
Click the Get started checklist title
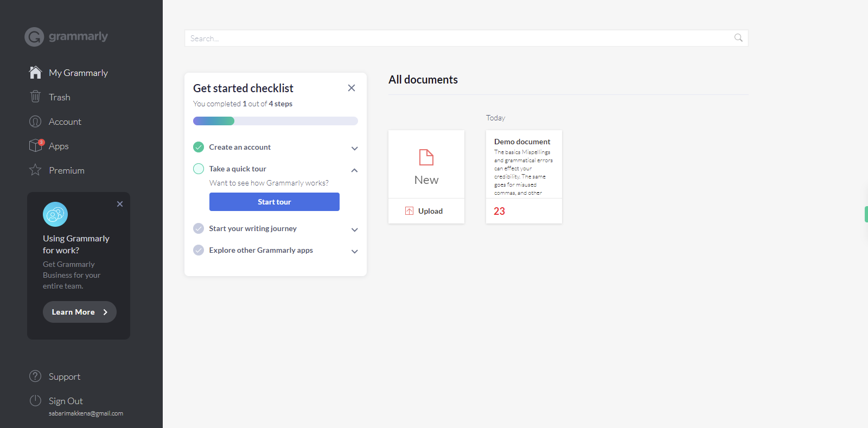243,88
